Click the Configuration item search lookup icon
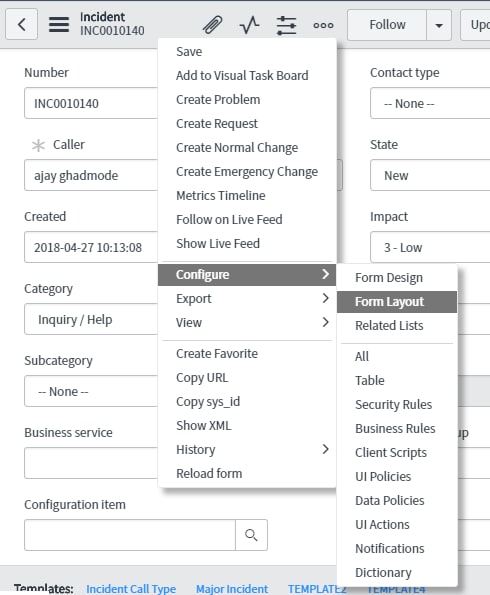Viewport: 490px width, 595px height. pyautogui.click(x=251, y=535)
